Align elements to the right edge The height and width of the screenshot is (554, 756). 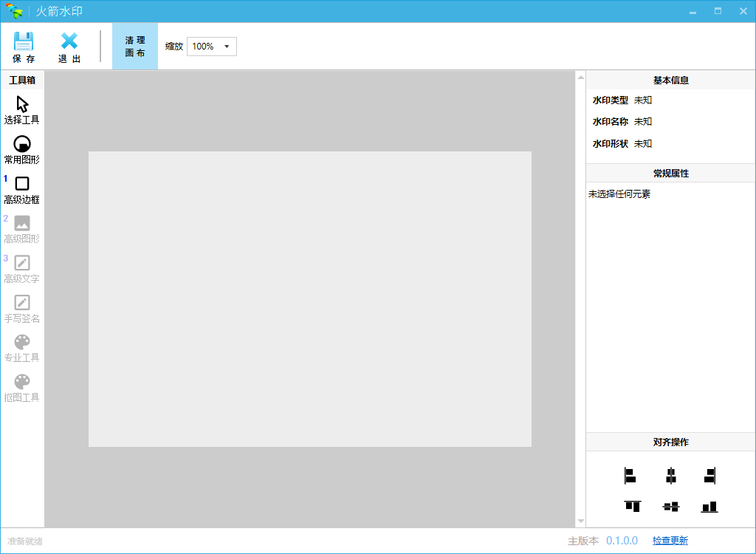coord(709,476)
